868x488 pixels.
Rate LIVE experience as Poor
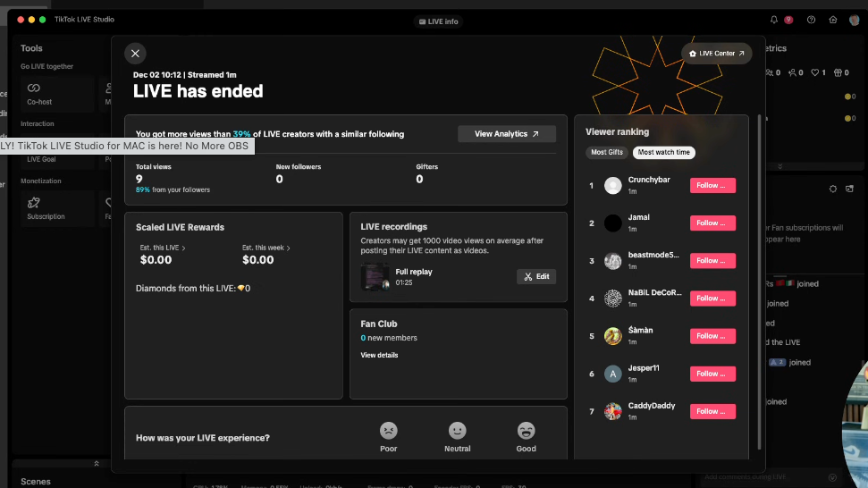pyautogui.click(x=389, y=436)
